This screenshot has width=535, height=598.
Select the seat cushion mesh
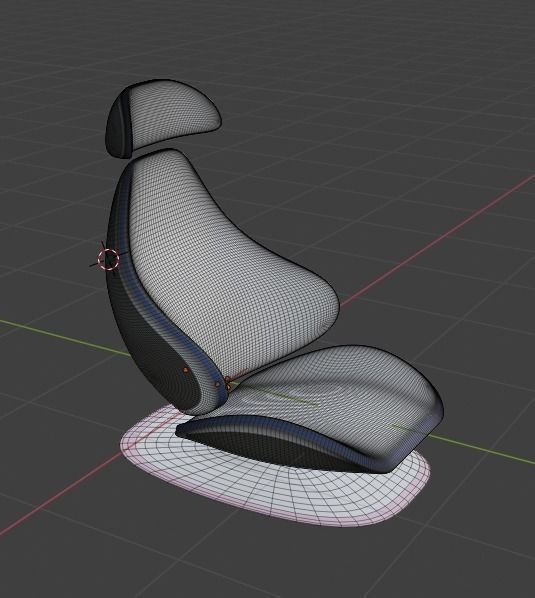(310, 408)
